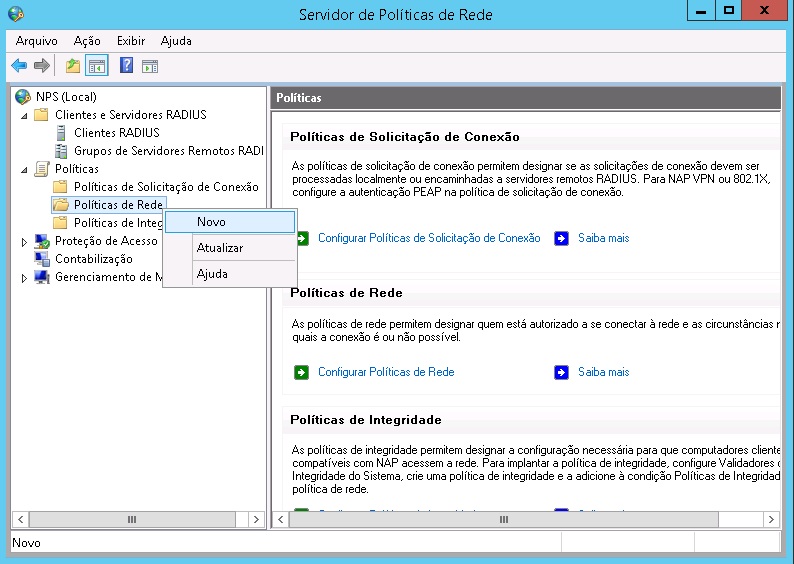Click the Clientes RADIUS server icon
The image size is (794, 564).
point(61,133)
